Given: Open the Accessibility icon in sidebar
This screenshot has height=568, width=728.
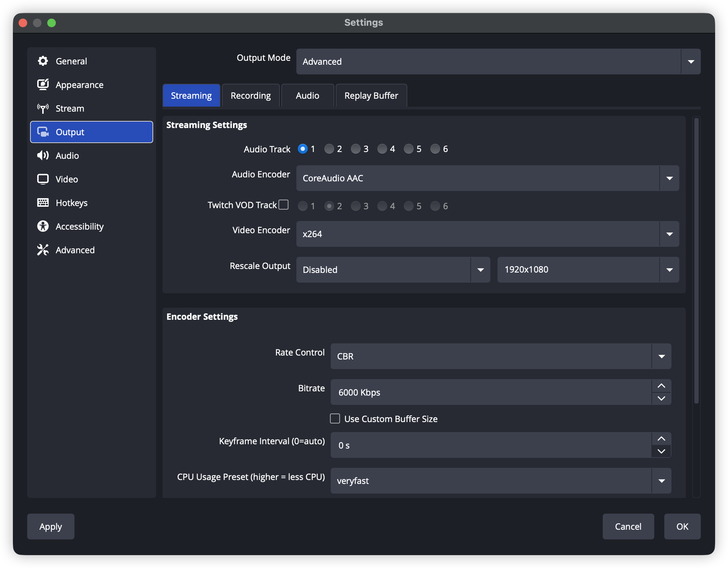Looking at the screenshot, I should pos(43,226).
